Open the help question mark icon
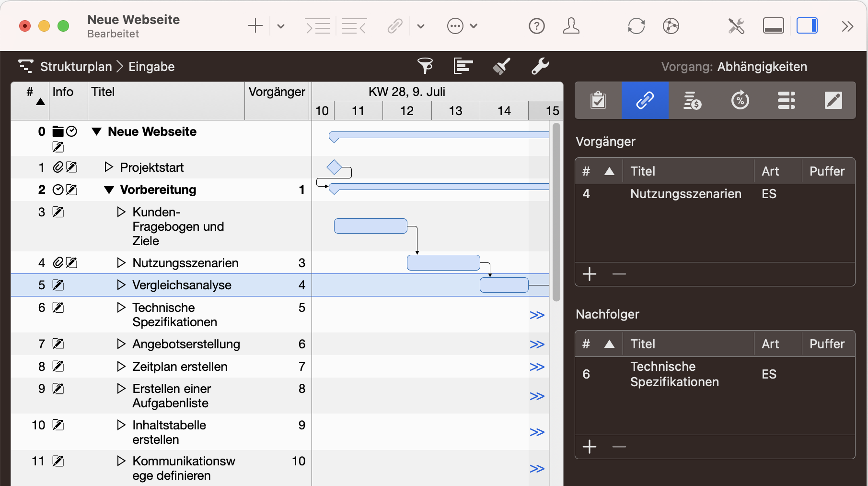The width and height of the screenshot is (868, 486). (x=536, y=26)
